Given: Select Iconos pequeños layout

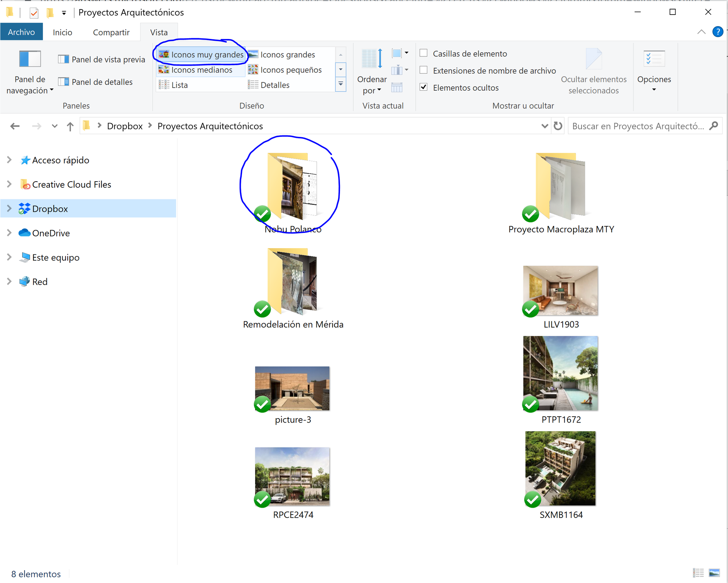Looking at the screenshot, I should click(x=285, y=70).
